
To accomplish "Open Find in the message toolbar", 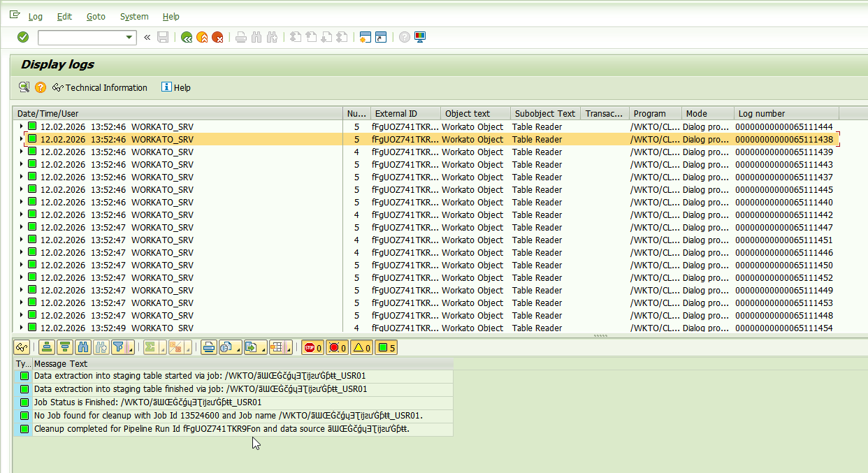I will tap(82, 347).
